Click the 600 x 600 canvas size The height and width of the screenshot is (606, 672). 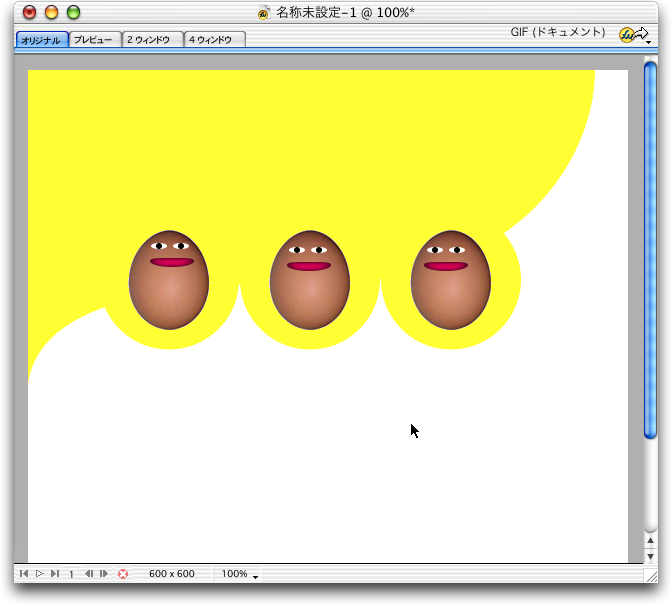171,573
